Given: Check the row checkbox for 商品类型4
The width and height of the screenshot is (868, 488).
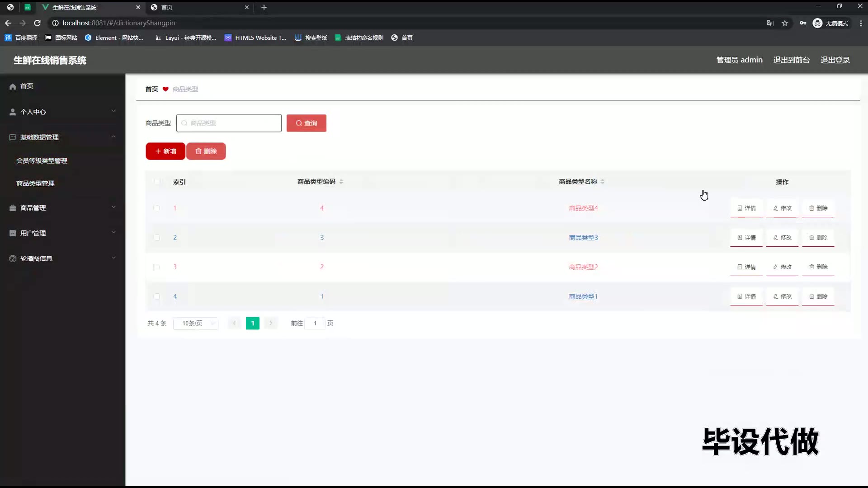Looking at the screenshot, I should click(156, 208).
